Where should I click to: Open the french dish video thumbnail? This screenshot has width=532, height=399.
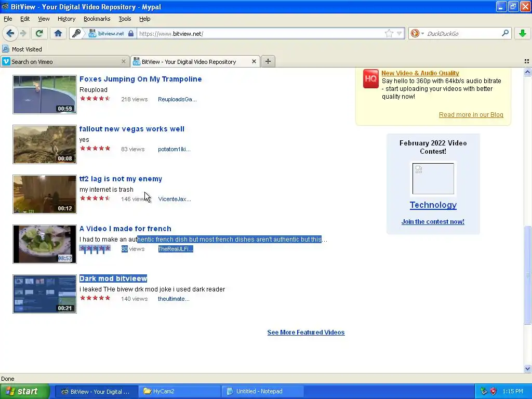pyautogui.click(x=45, y=244)
